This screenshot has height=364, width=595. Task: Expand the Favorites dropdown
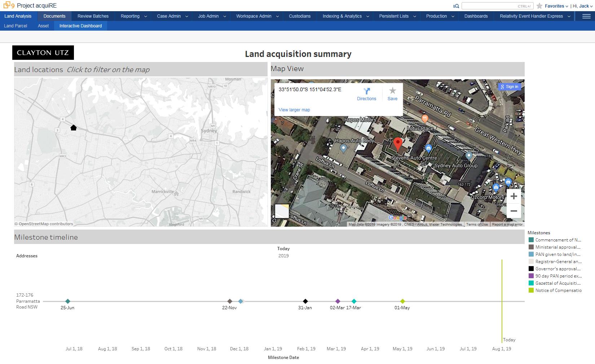[556, 6]
